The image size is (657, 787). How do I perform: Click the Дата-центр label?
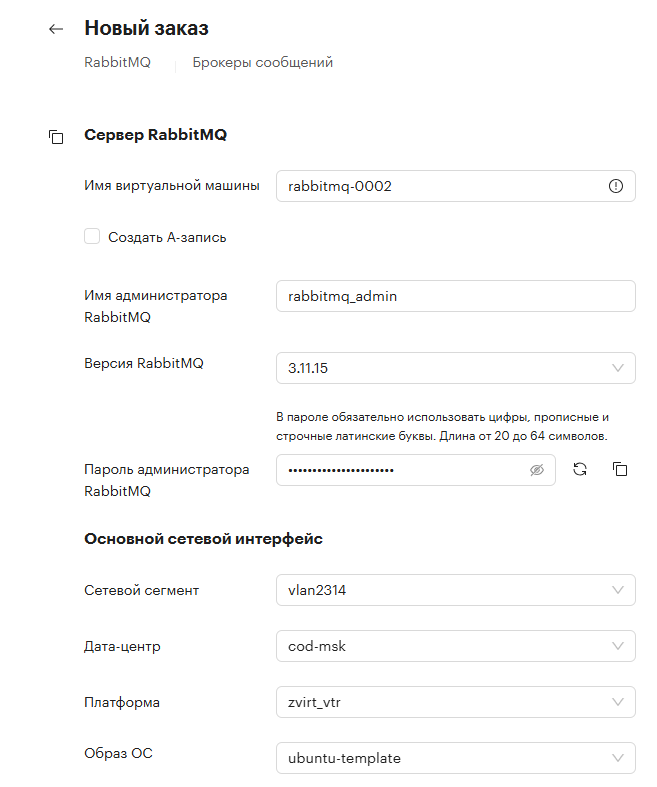(x=122, y=646)
